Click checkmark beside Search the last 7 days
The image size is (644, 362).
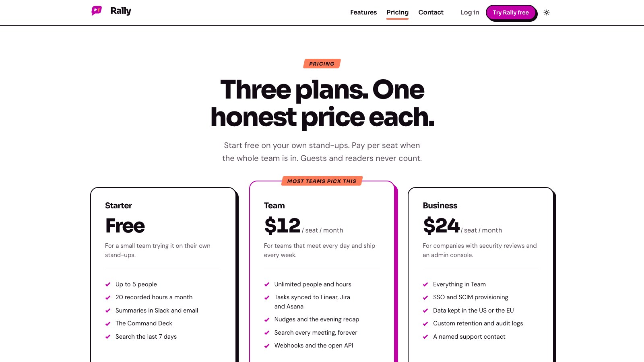[108, 337]
